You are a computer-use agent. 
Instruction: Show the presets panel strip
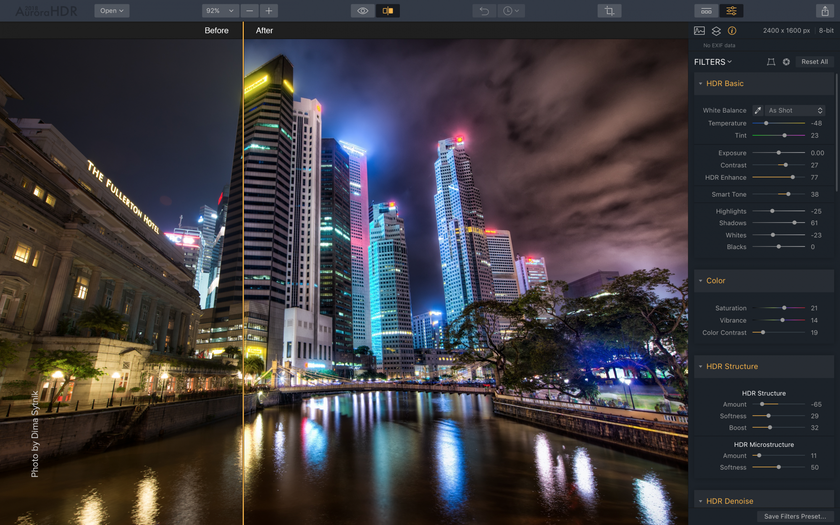pos(707,11)
